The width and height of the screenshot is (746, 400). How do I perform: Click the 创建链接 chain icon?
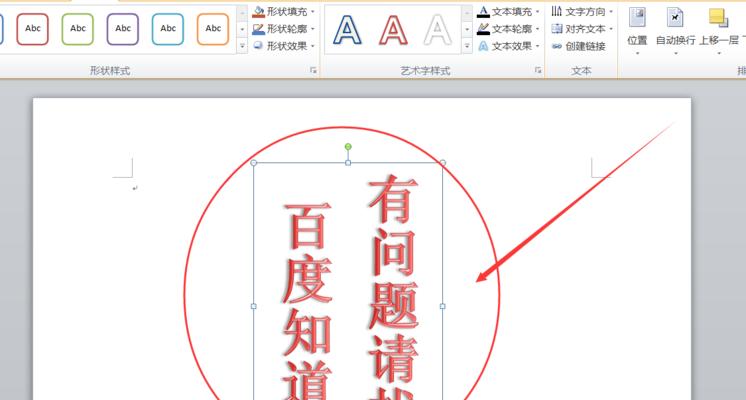[x=557, y=46]
